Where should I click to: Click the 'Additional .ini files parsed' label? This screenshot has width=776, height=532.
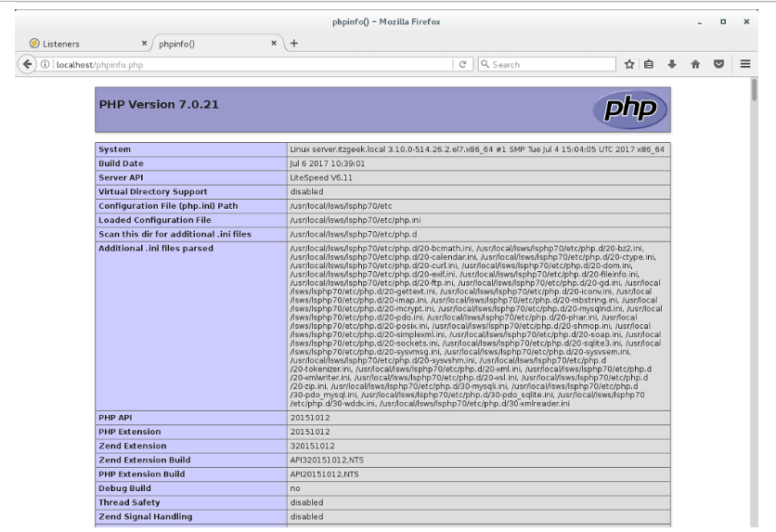[x=156, y=248]
